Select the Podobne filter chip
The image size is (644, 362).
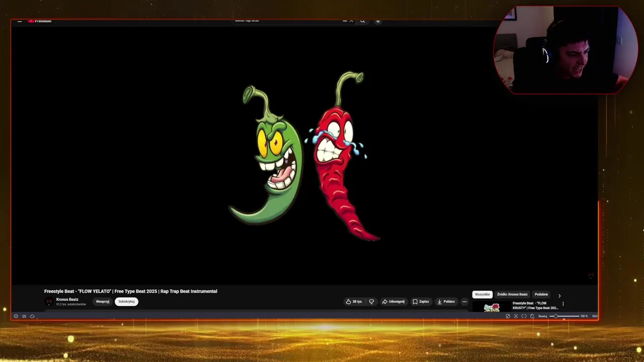coord(541,295)
